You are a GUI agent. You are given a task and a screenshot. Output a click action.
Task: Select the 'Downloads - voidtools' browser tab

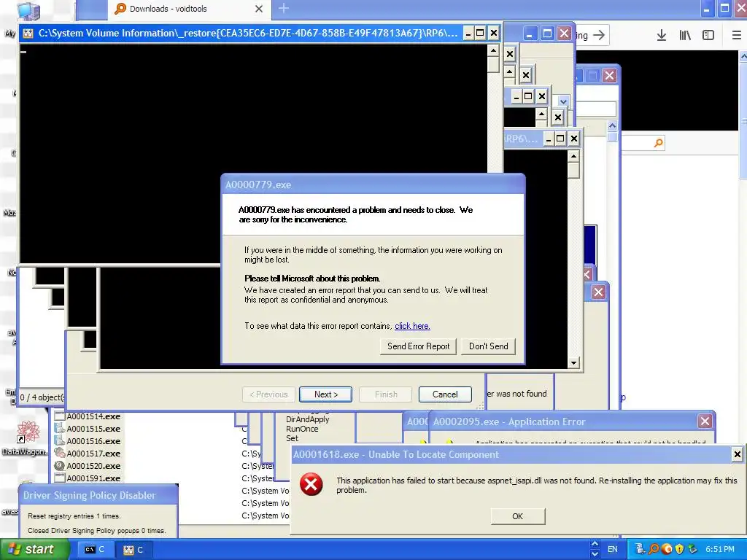point(189,9)
